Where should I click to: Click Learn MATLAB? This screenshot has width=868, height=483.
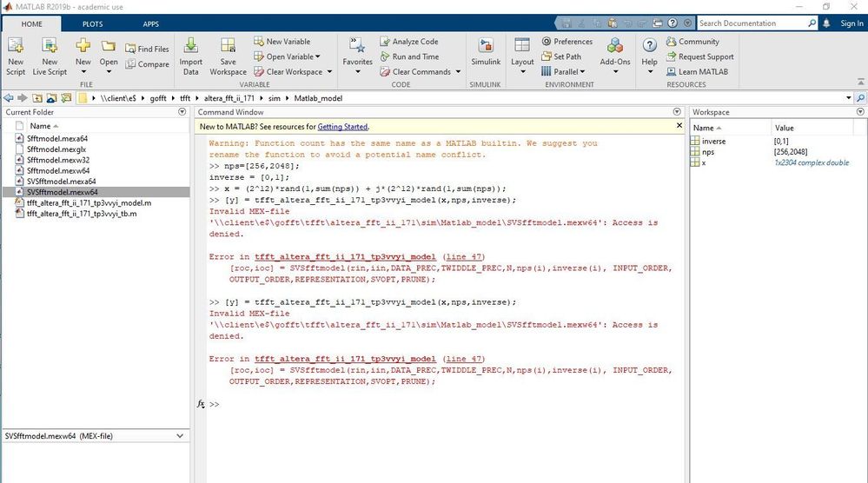697,72
